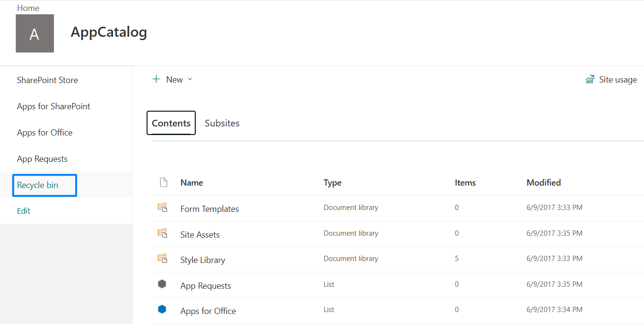Click Form Templates' modified date 6/9/2017 3:33 PM
644x324 pixels.
pos(554,208)
